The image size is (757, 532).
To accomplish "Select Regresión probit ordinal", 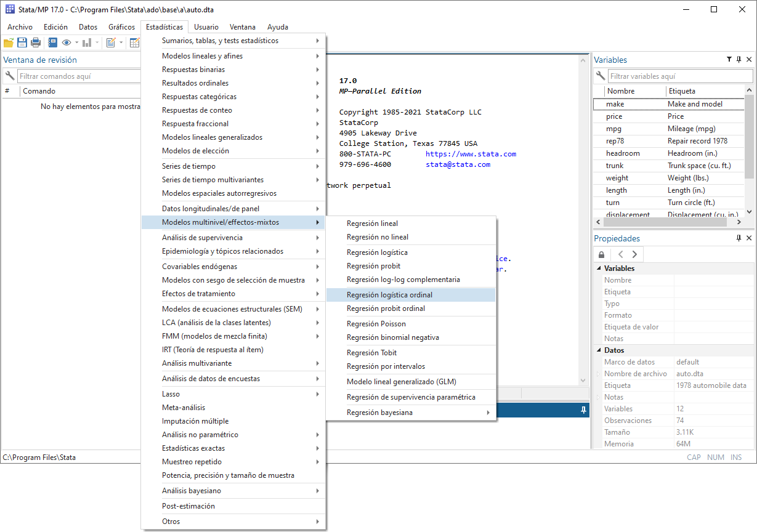I will tap(410, 308).
